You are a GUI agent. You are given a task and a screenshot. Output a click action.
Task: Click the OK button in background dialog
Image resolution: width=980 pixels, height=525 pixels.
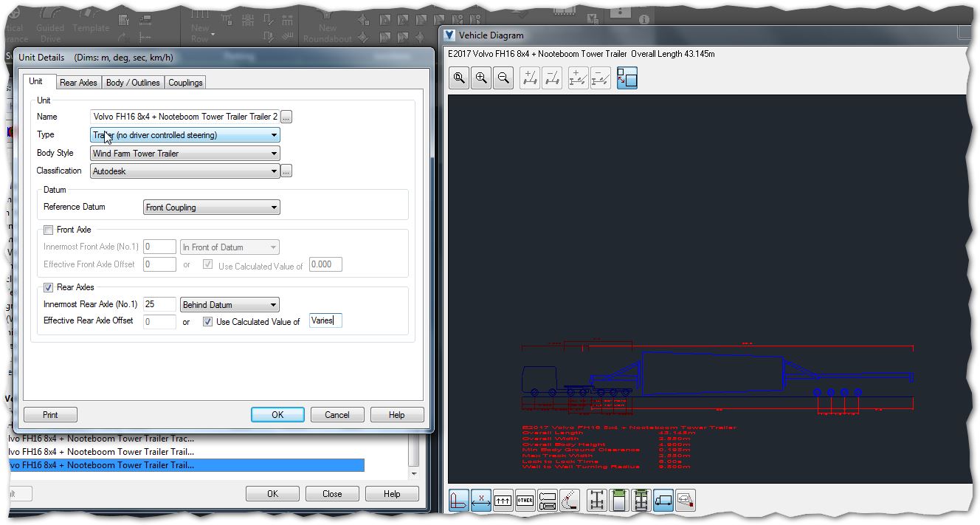[272, 494]
